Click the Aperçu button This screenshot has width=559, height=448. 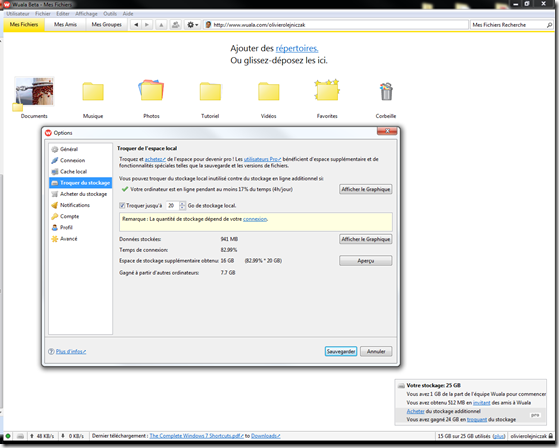366,261
